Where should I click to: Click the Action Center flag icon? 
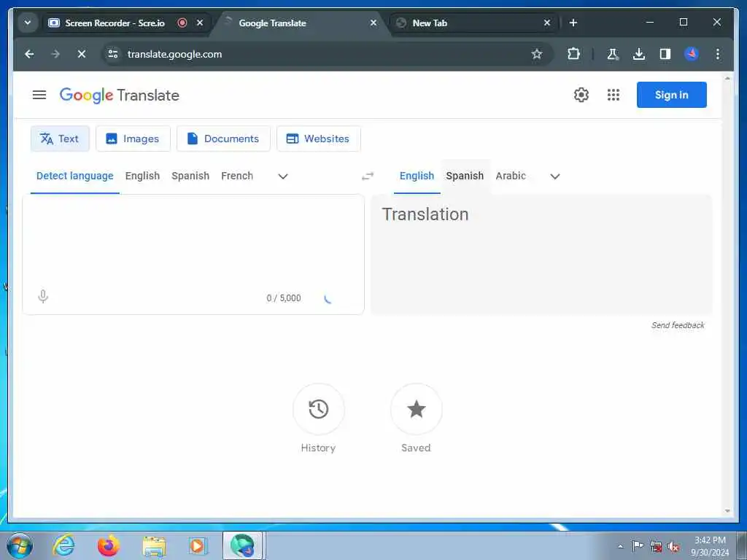coord(638,546)
